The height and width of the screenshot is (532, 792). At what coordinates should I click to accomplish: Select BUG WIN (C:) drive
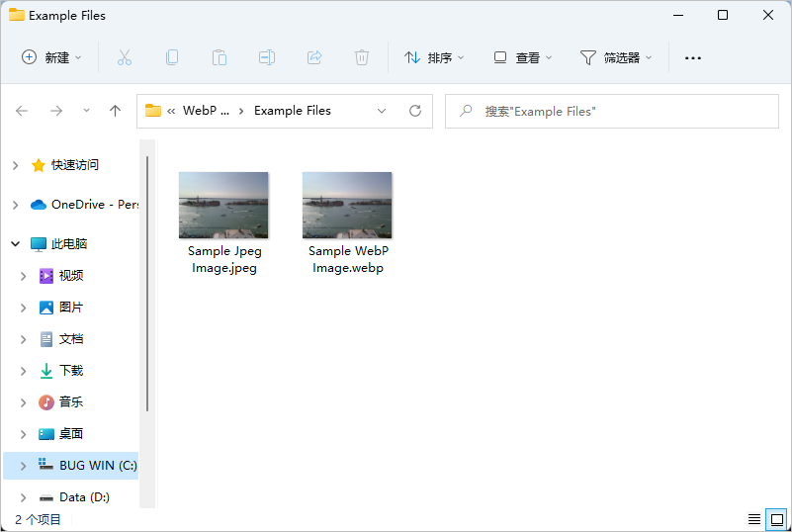(97, 466)
